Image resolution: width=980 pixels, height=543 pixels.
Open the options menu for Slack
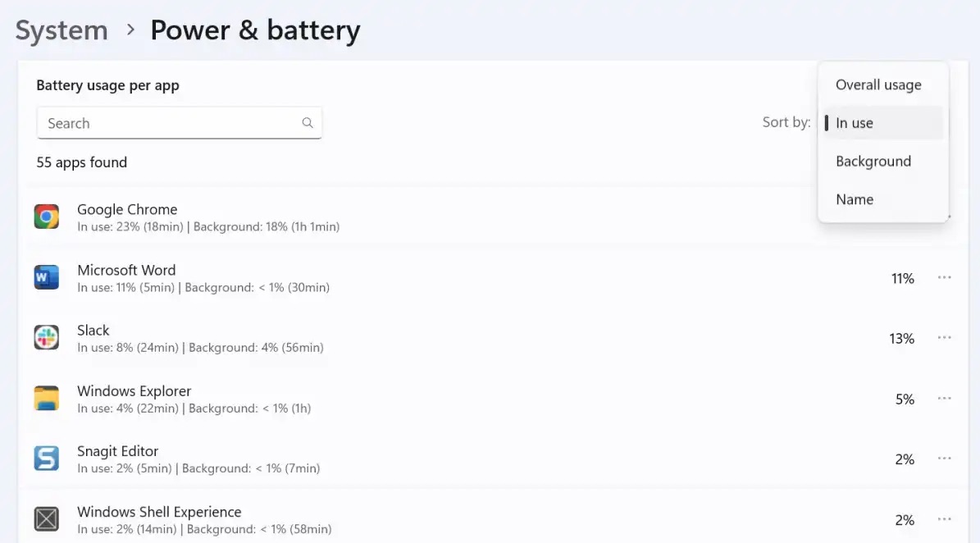pyautogui.click(x=944, y=337)
